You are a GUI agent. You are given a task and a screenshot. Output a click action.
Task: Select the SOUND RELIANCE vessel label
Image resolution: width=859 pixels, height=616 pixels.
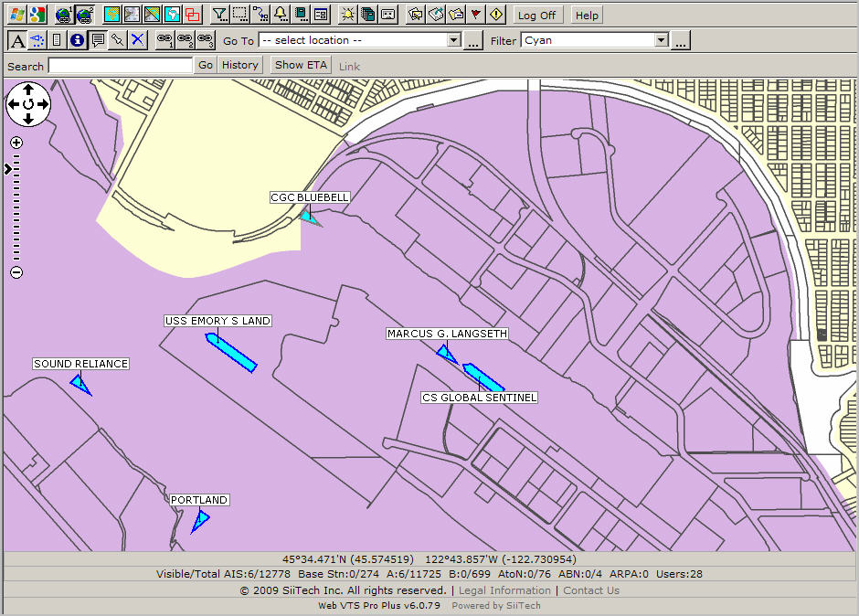80,364
